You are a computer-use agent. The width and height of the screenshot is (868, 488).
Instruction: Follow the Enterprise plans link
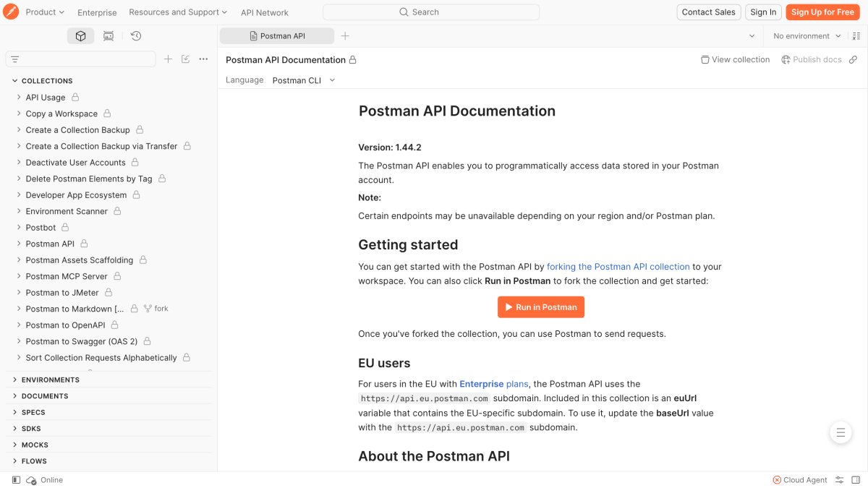pyautogui.click(x=494, y=384)
